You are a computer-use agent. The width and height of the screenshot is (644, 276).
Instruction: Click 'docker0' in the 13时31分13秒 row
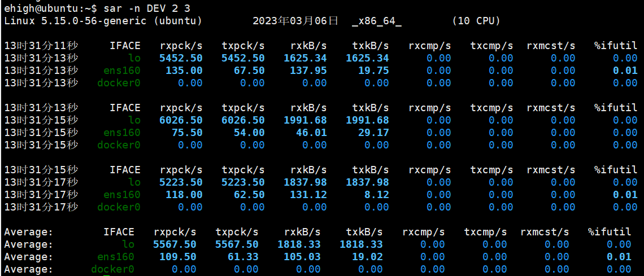click(119, 83)
